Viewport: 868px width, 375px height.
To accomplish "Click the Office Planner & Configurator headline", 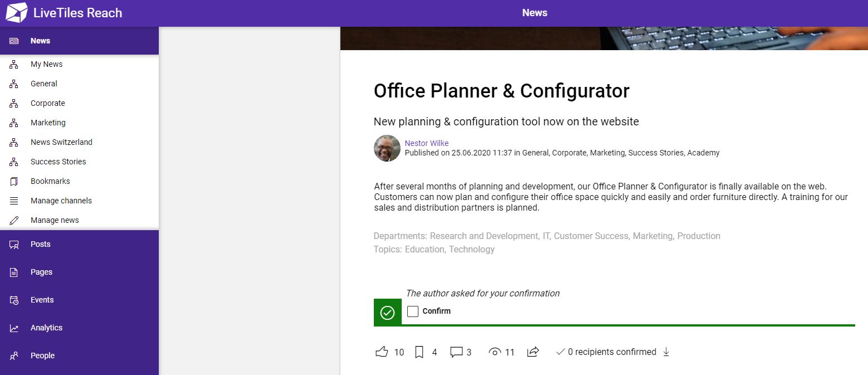I will [x=501, y=91].
